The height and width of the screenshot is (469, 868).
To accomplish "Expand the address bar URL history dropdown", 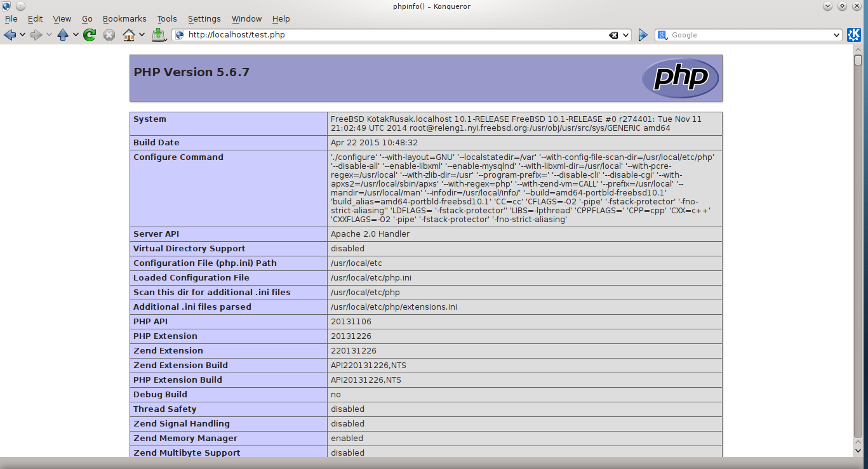I will (625, 35).
